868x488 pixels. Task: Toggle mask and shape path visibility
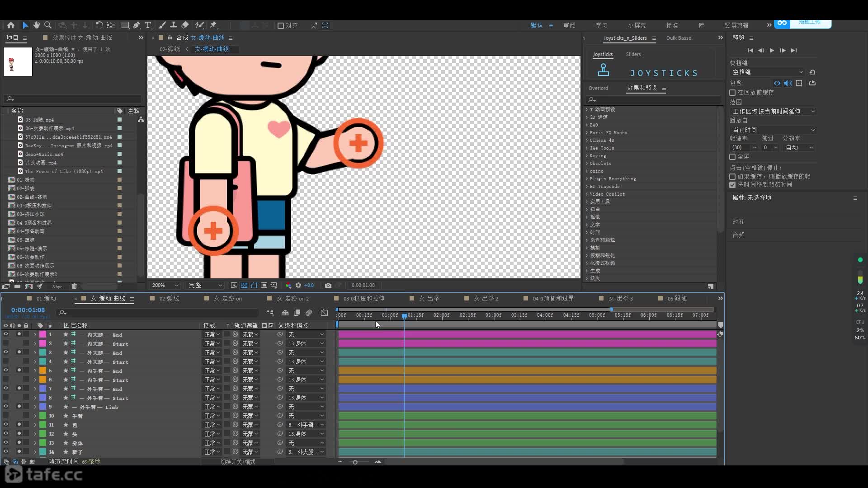coord(254,285)
